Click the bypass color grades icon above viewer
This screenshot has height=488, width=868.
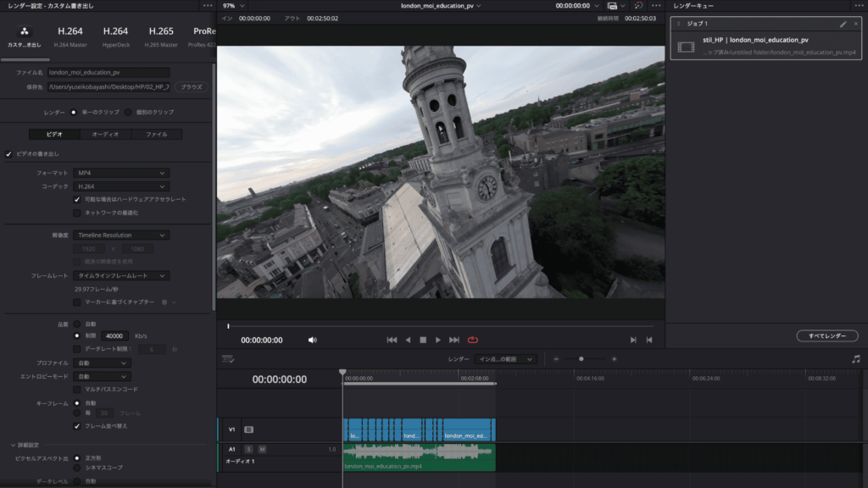point(638,5)
